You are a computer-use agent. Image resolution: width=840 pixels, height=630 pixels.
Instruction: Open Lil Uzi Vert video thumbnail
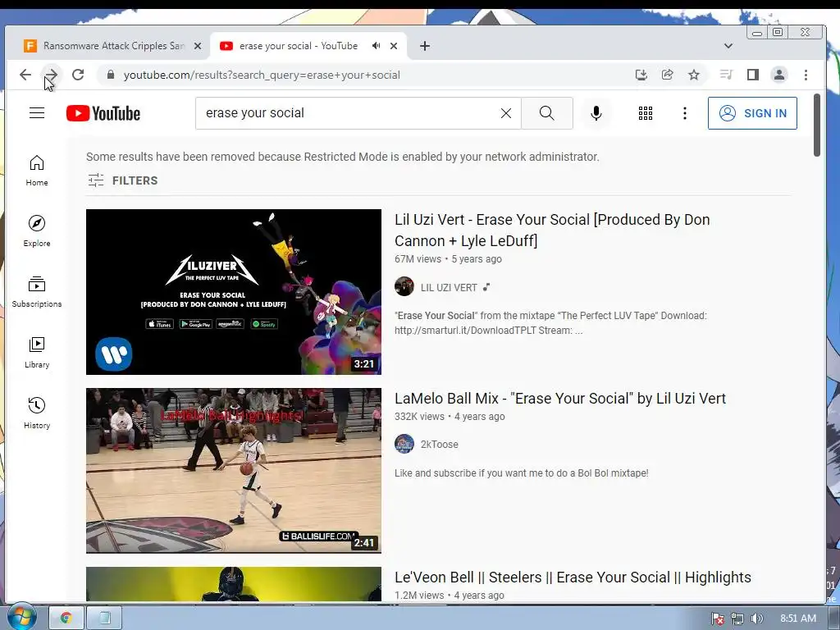point(234,292)
